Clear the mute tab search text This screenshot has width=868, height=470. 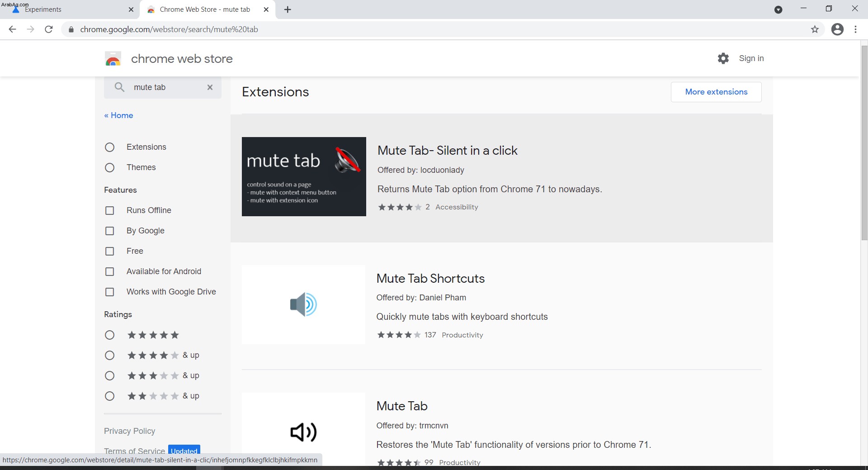pyautogui.click(x=210, y=87)
